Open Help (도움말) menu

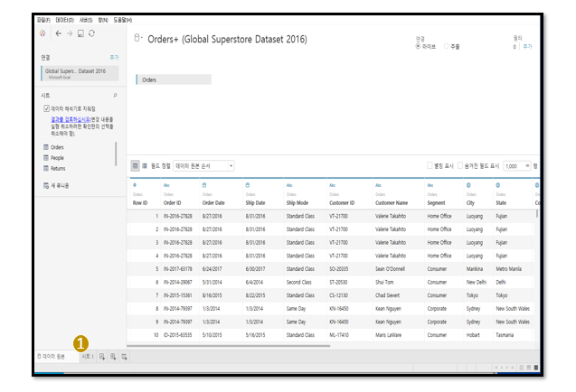(123, 20)
